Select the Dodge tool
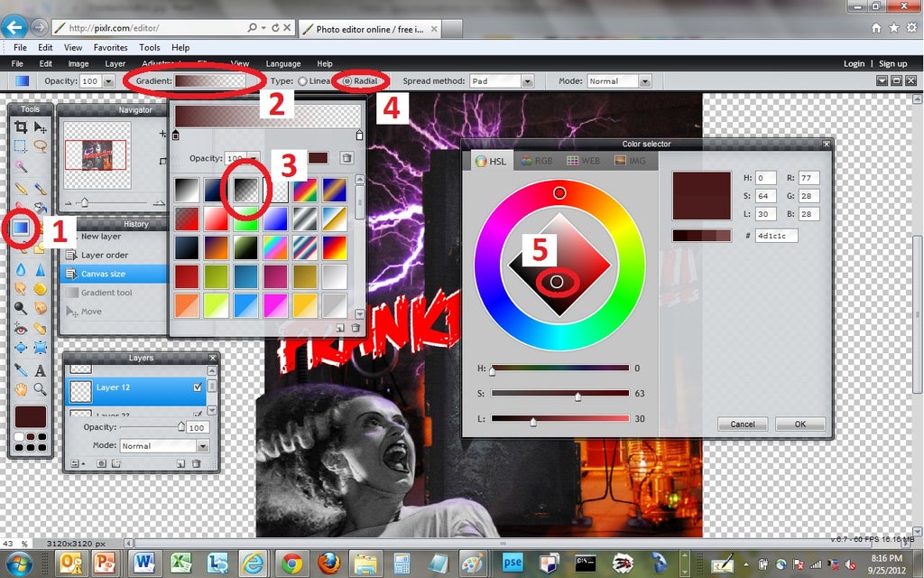Screen dimensions: 924x578 click(x=21, y=308)
